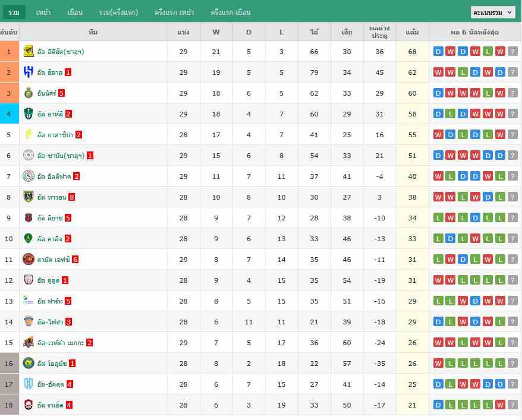Click the ดามัค เอฟซี club logo
522x420 pixels.
click(29, 260)
